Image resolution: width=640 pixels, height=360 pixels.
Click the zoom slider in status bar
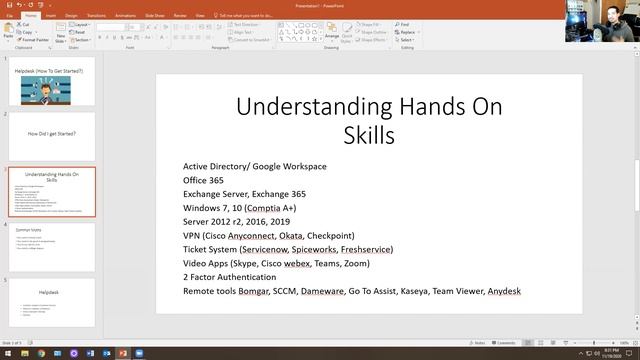click(594, 343)
